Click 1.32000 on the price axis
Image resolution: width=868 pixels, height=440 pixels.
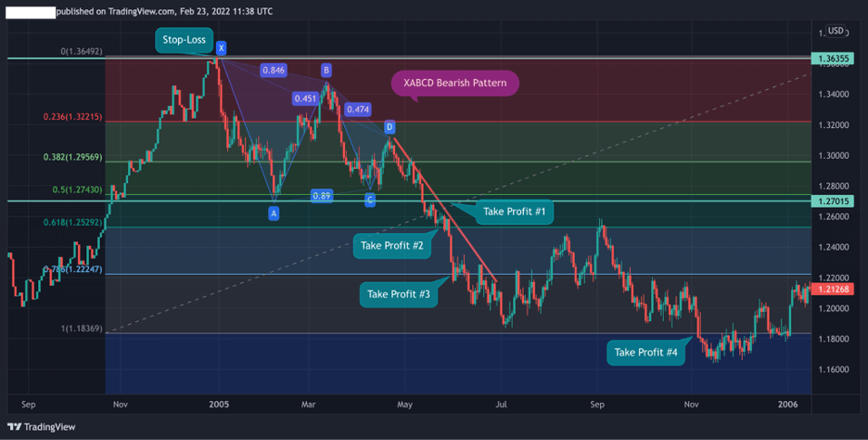click(834, 125)
